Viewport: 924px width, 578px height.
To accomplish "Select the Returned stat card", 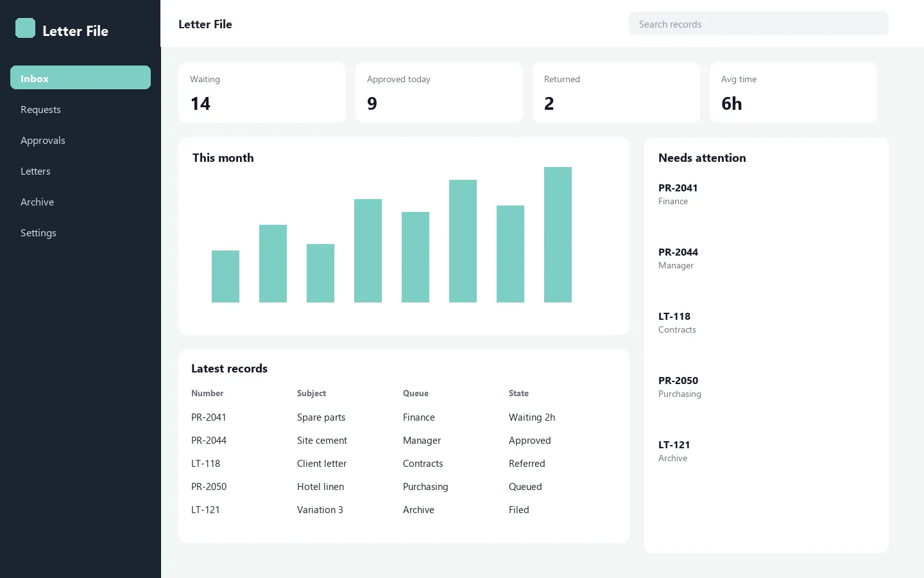I will [616, 92].
